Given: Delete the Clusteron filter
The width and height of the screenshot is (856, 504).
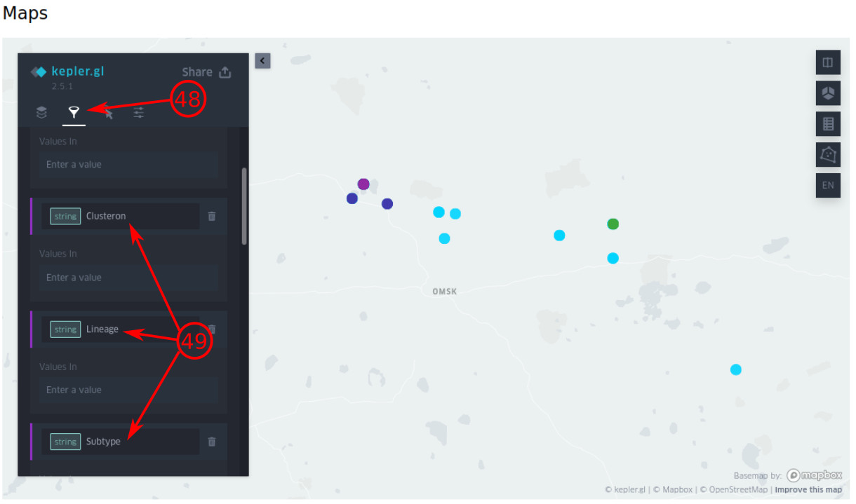Looking at the screenshot, I should (x=212, y=217).
